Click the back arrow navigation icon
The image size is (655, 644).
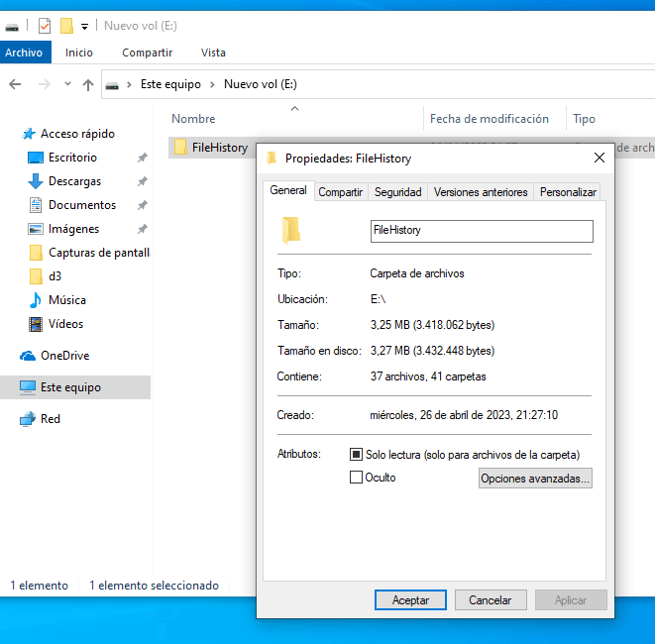(16, 85)
